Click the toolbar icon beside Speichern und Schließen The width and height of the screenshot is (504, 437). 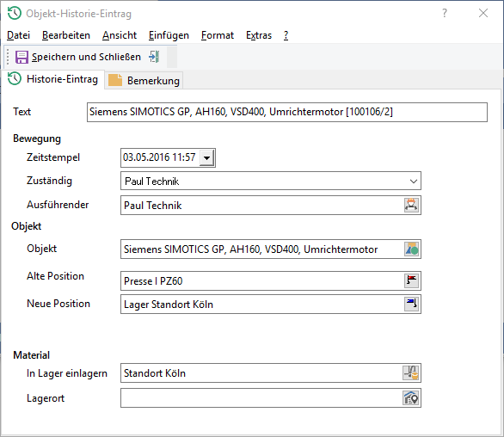tap(154, 57)
